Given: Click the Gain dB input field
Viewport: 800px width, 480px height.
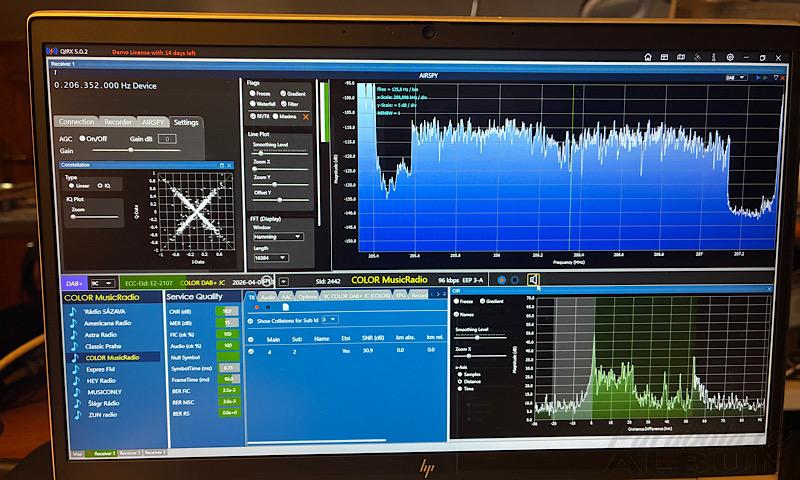Looking at the screenshot, I should pyautogui.click(x=167, y=139).
